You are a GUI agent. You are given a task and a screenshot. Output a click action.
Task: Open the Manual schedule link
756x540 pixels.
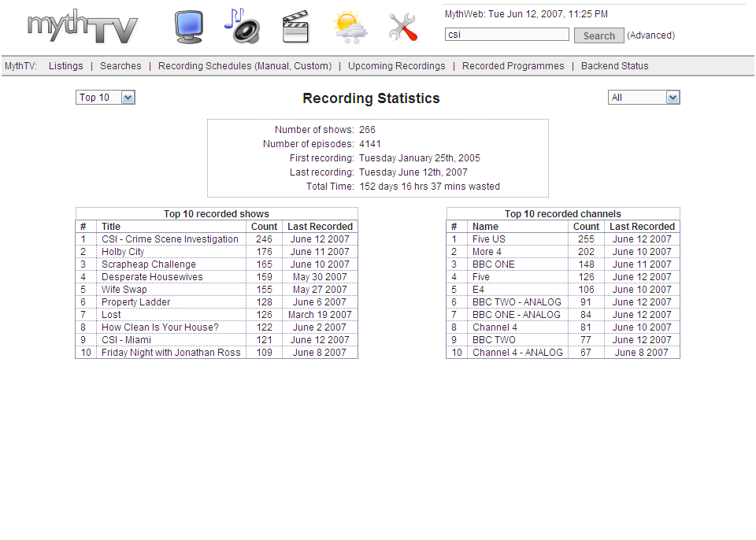[273, 66]
